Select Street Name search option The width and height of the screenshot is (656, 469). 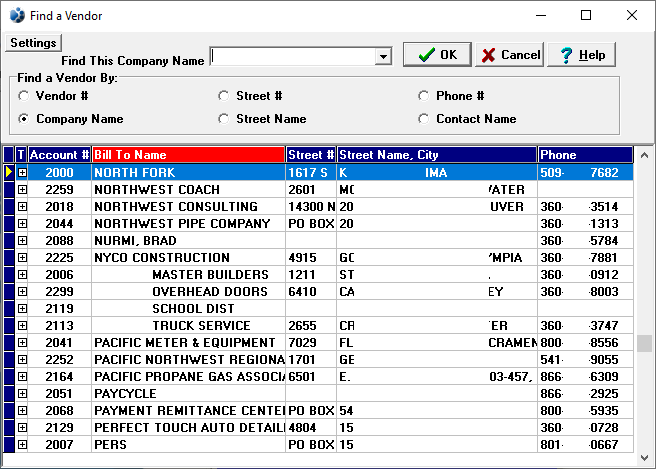224,119
